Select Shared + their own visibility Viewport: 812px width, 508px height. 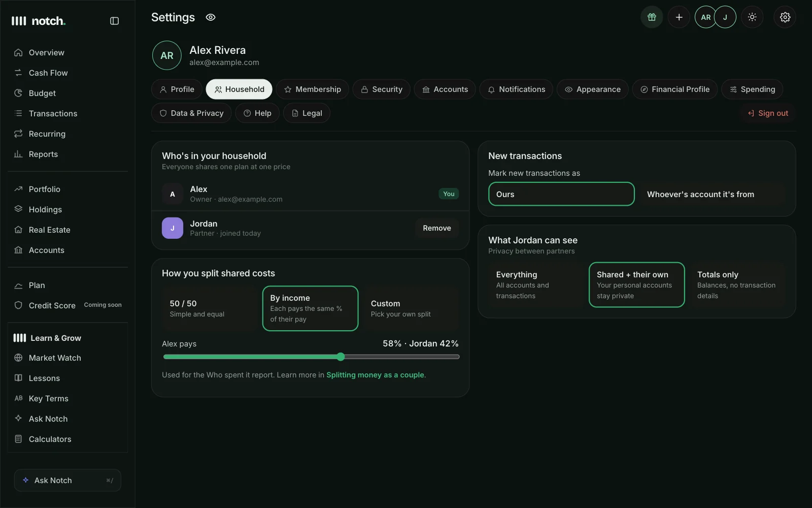pyautogui.click(x=637, y=285)
